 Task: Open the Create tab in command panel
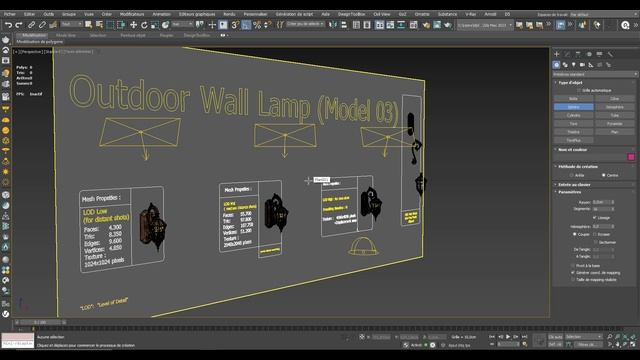557,54
